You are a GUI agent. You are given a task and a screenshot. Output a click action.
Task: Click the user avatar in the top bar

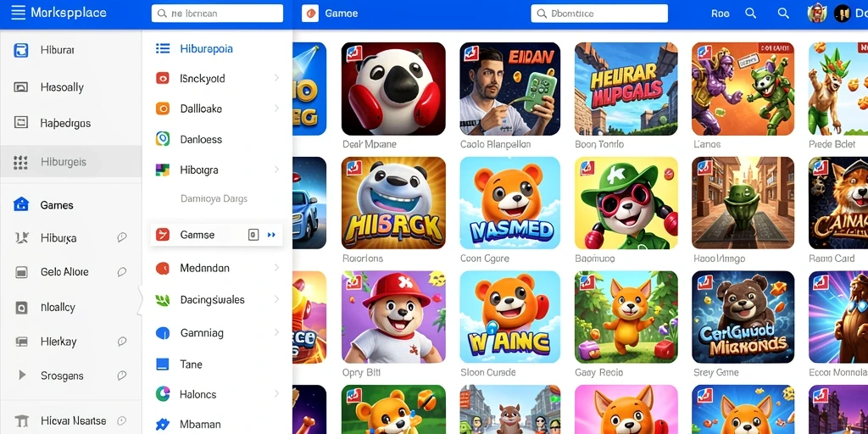(x=817, y=14)
